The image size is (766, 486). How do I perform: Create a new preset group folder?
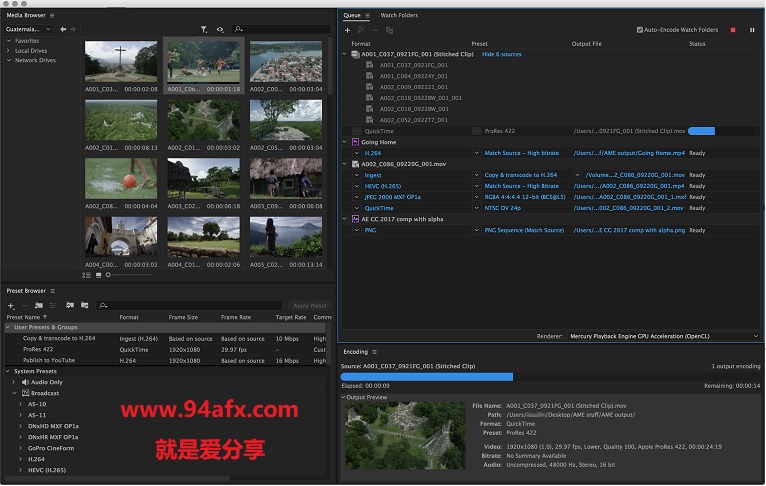39,306
